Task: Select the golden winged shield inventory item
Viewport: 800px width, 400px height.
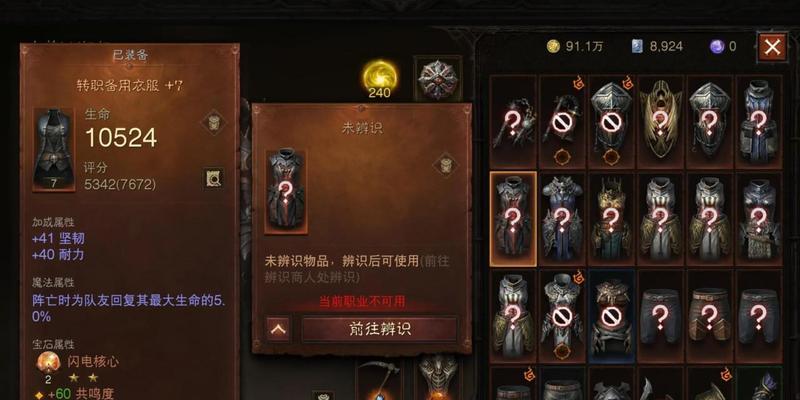Action: tap(660, 122)
